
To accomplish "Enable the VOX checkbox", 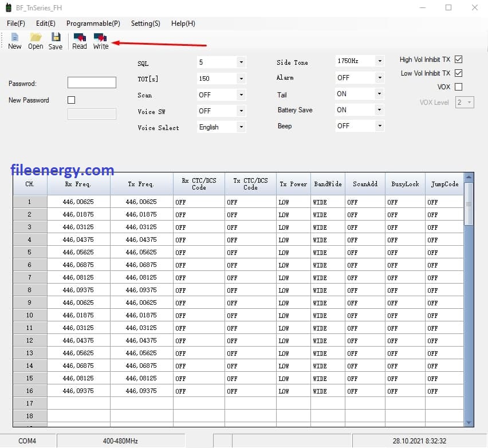I will pos(458,87).
